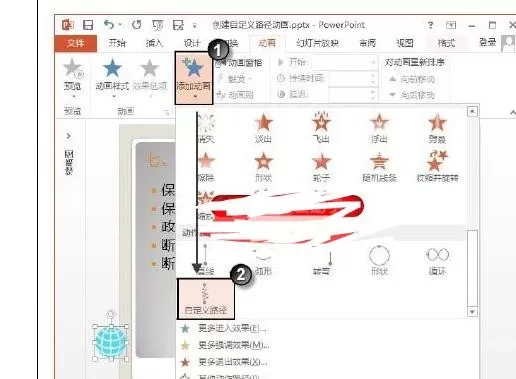Image resolution: width=516 pixels, height=379 pixels.
Task: Choose the 随机线条 exit effect
Action: (x=379, y=167)
